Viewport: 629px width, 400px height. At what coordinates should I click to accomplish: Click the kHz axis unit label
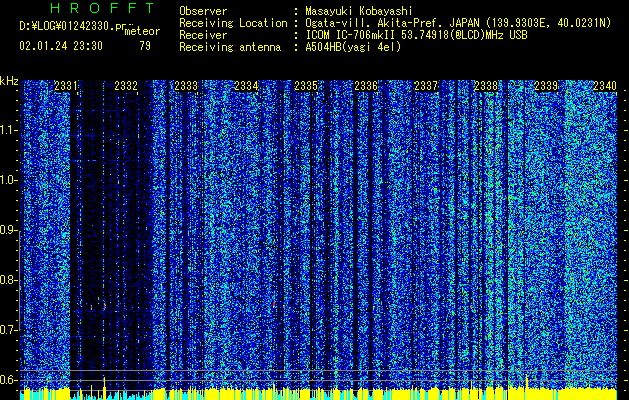tap(9, 81)
